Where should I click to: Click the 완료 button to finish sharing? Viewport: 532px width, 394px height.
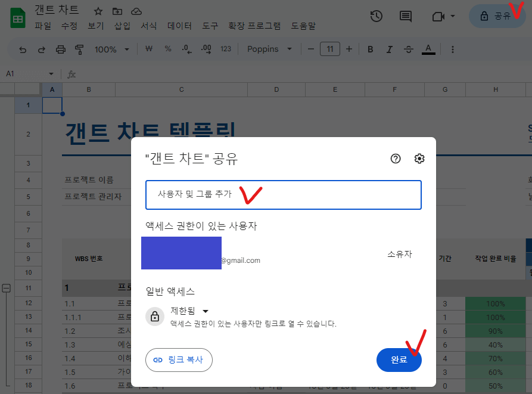pyautogui.click(x=399, y=361)
